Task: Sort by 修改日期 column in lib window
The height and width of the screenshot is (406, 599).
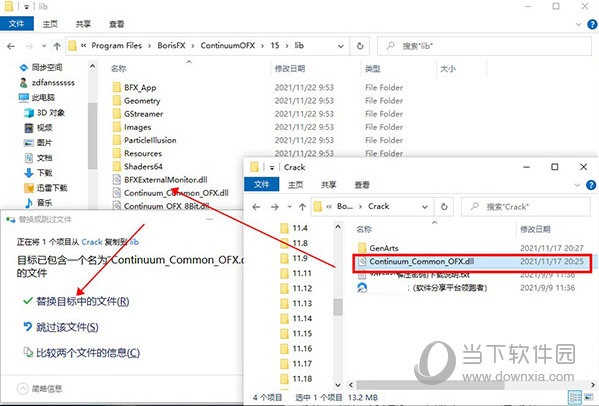Action: pos(290,69)
